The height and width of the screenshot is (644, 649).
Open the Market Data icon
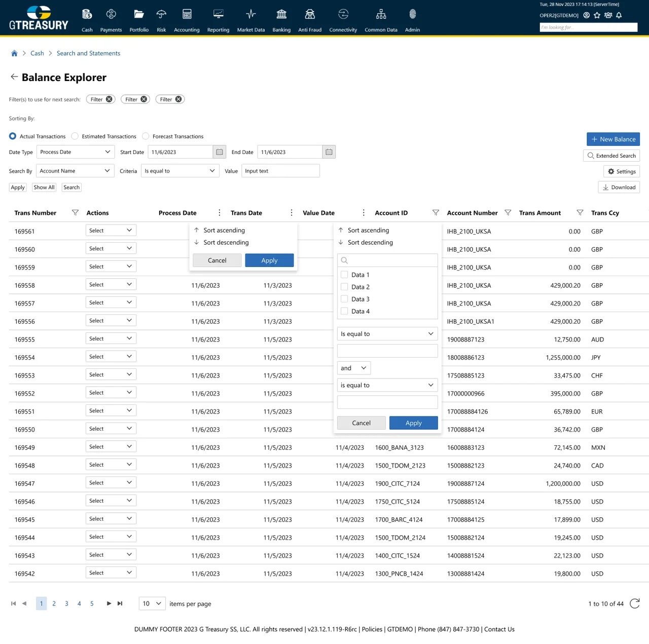(251, 14)
